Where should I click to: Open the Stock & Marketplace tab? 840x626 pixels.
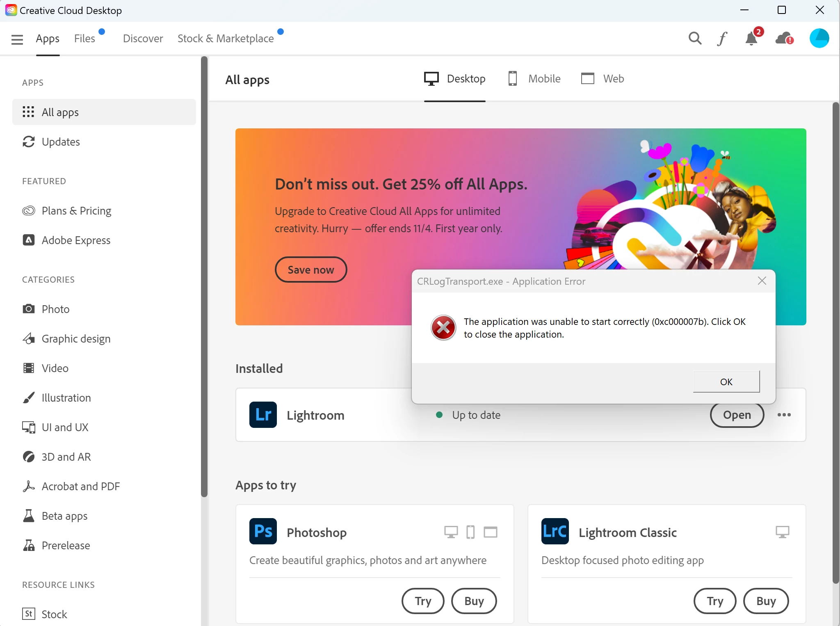[226, 39]
